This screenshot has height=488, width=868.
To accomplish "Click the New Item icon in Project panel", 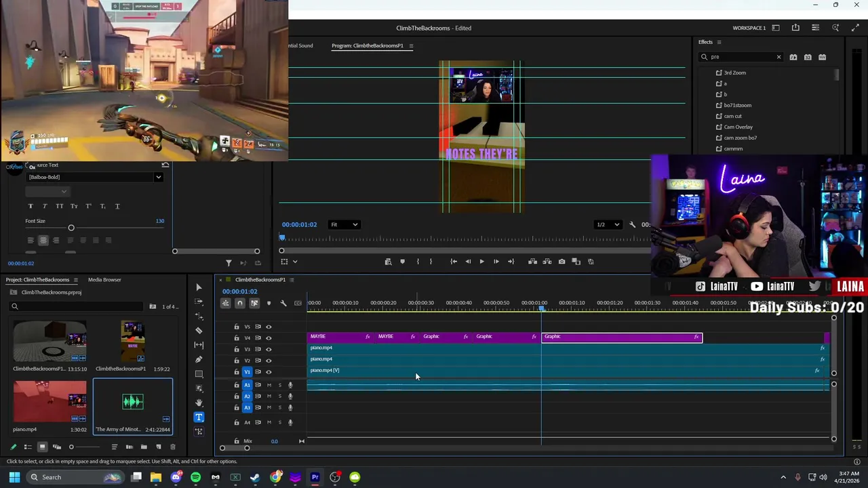I will click(x=158, y=447).
